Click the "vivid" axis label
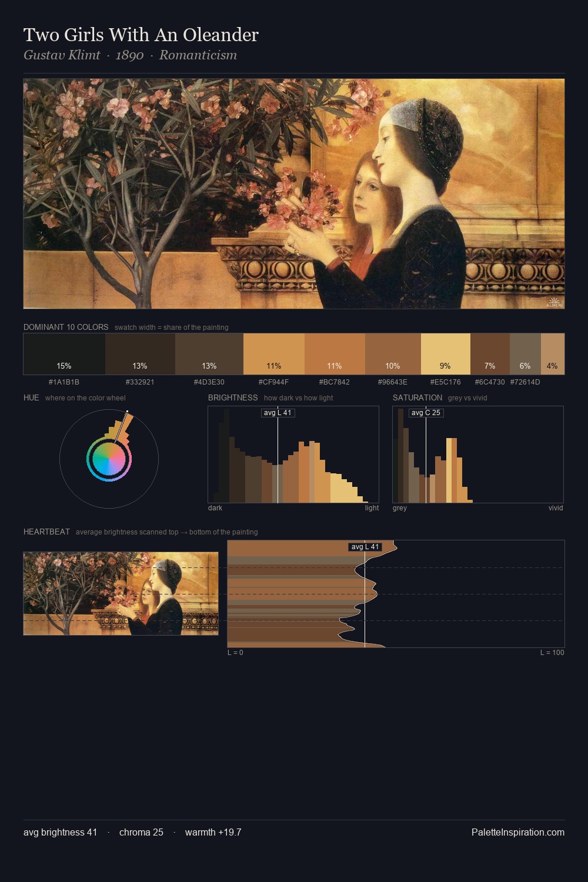Viewport: 588px width, 882px height. pyautogui.click(x=556, y=508)
